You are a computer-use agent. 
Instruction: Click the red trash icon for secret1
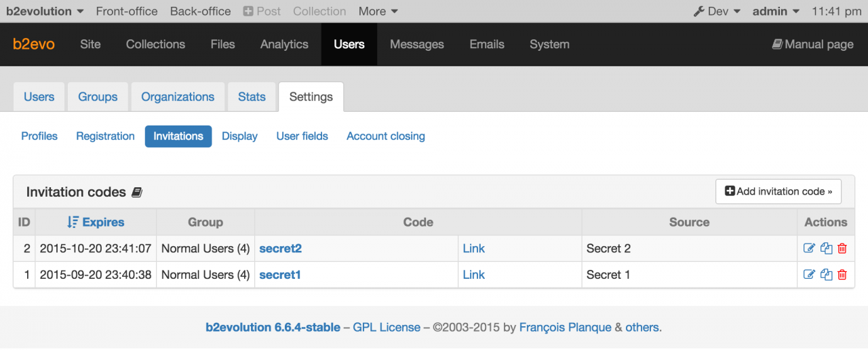[x=842, y=275]
